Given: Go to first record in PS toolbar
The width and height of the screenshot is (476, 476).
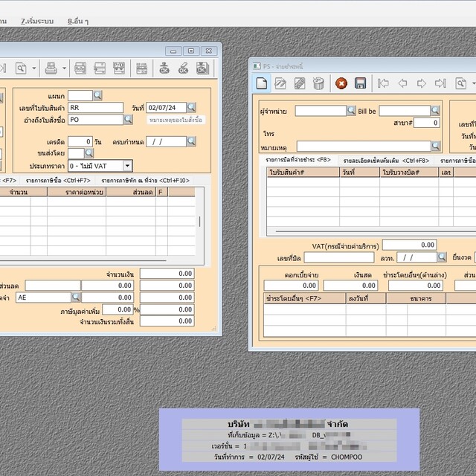Looking at the screenshot, I should (x=384, y=83).
